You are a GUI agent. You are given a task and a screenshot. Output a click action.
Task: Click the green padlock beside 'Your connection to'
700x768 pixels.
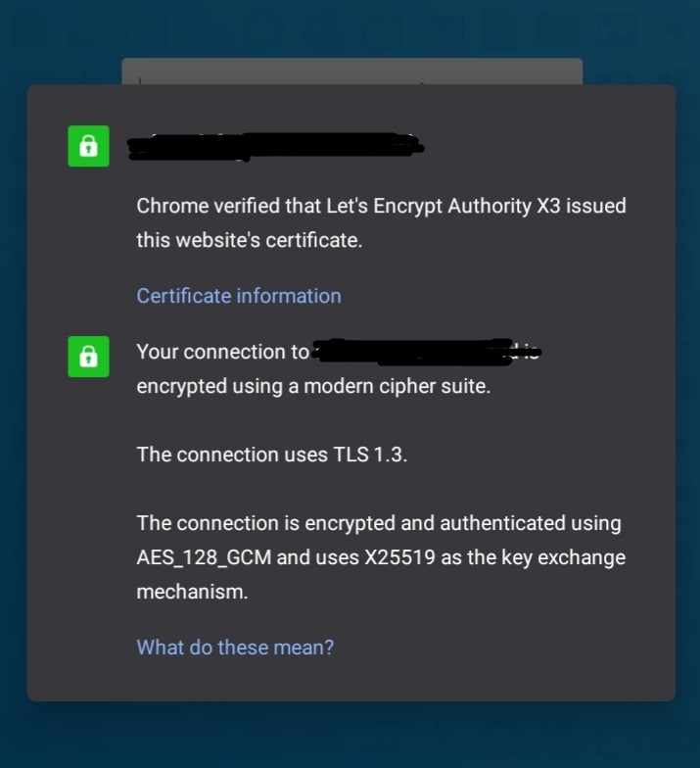coord(88,357)
